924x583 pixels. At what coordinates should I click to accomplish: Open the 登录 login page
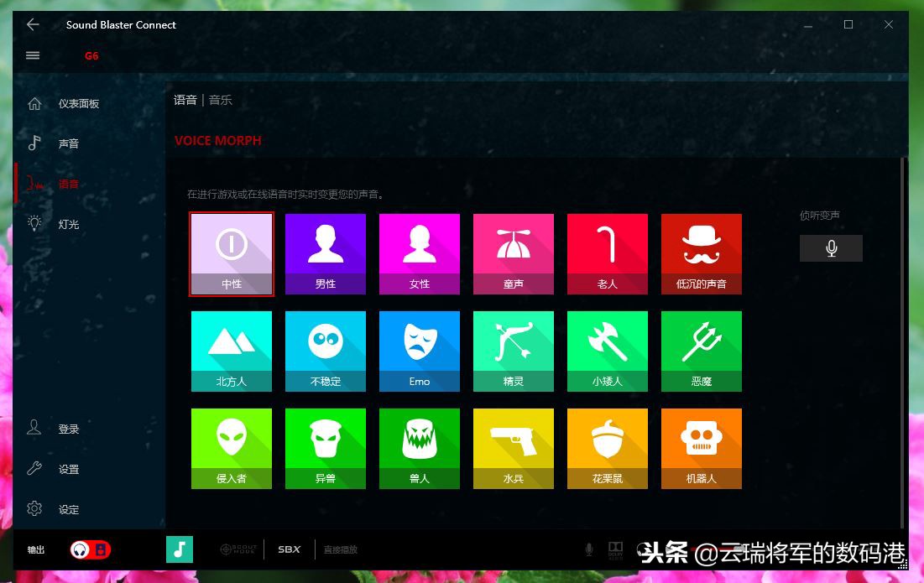coord(88,429)
